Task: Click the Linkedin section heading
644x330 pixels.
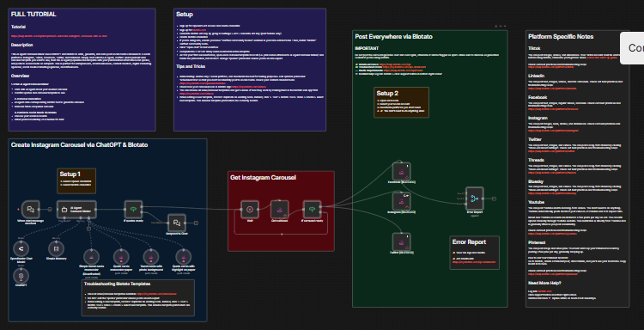Action: (x=537, y=76)
